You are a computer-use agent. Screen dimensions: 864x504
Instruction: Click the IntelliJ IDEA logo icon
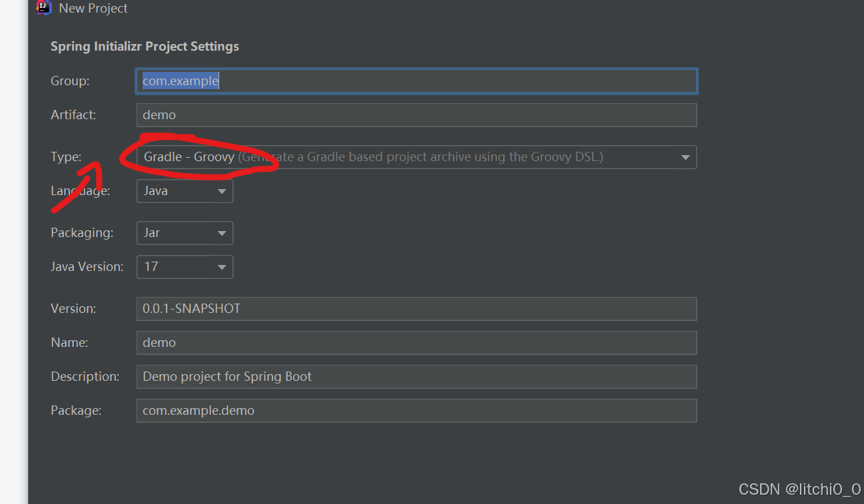click(44, 7)
